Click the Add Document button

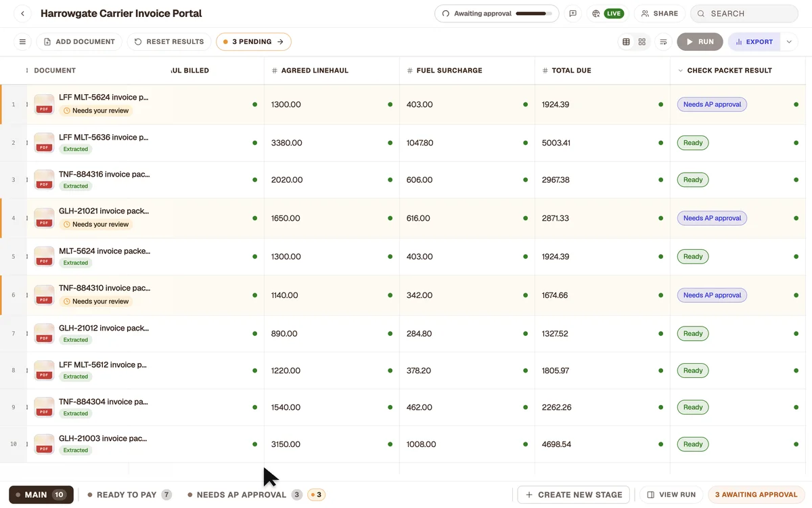[79, 42]
